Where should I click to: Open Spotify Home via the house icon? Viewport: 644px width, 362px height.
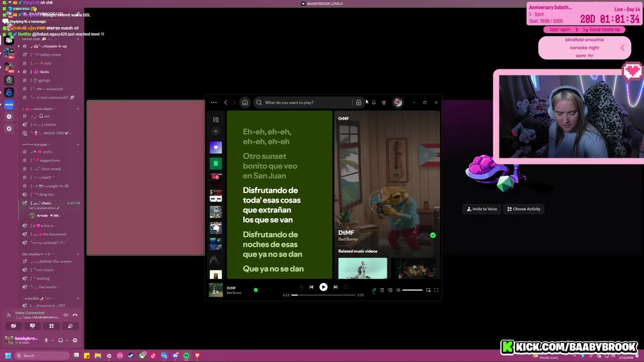(x=245, y=103)
